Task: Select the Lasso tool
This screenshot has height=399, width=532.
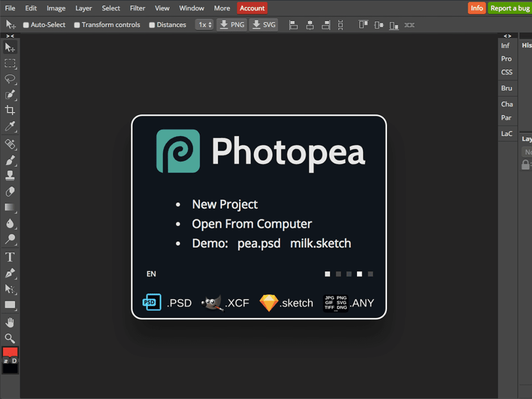Action: click(x=10, y=79)
